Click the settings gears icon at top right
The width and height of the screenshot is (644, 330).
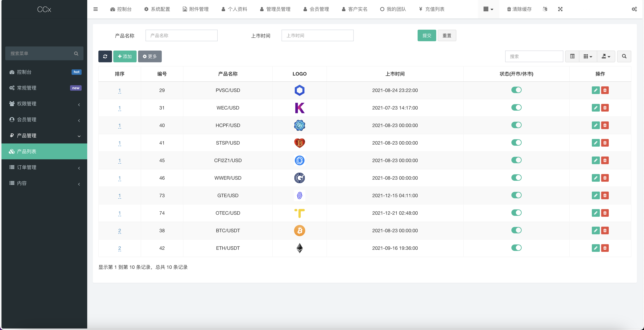634,9
